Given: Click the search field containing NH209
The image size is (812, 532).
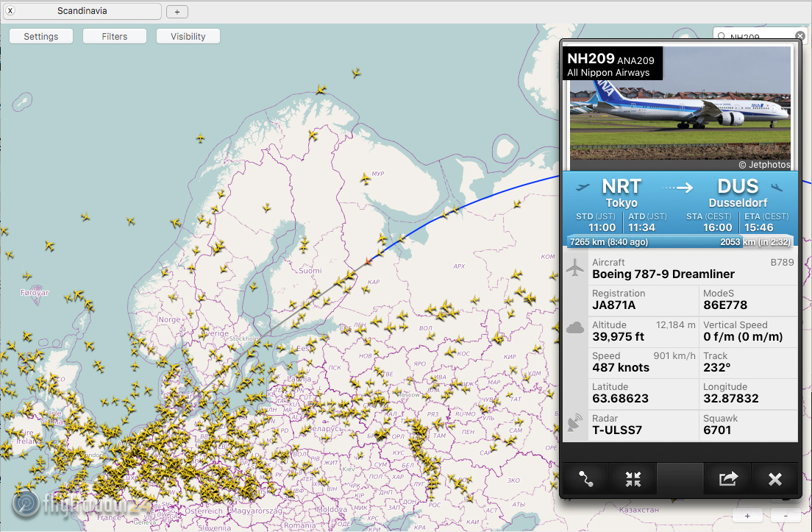Looking at the screenshot, I should pos(755,36).
